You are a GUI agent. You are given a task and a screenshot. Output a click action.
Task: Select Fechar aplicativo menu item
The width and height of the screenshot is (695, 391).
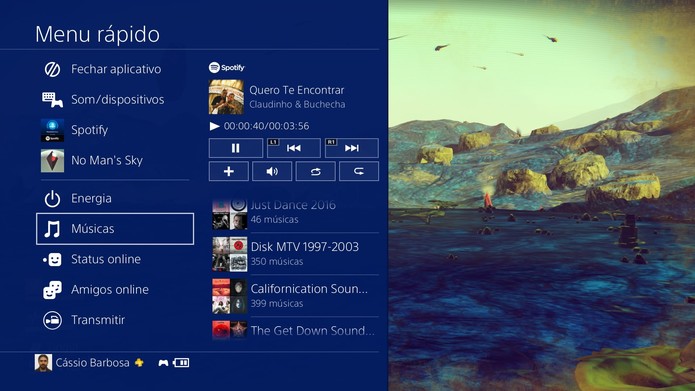pos(115,69)
